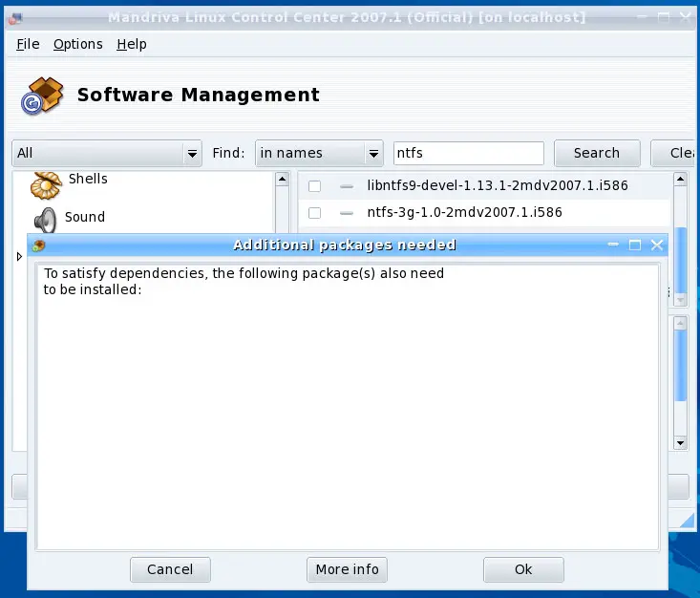Click the Search button

(597, 153)
